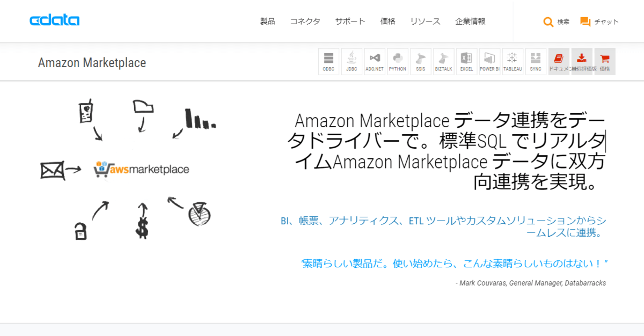The image size is (644, 336).
Task: Open the サポート menu
Action: coord(350,21)
